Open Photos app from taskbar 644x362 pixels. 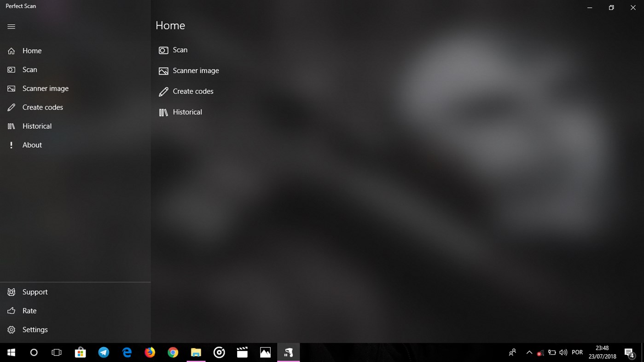pyautogui.click(x=265, y=352)
